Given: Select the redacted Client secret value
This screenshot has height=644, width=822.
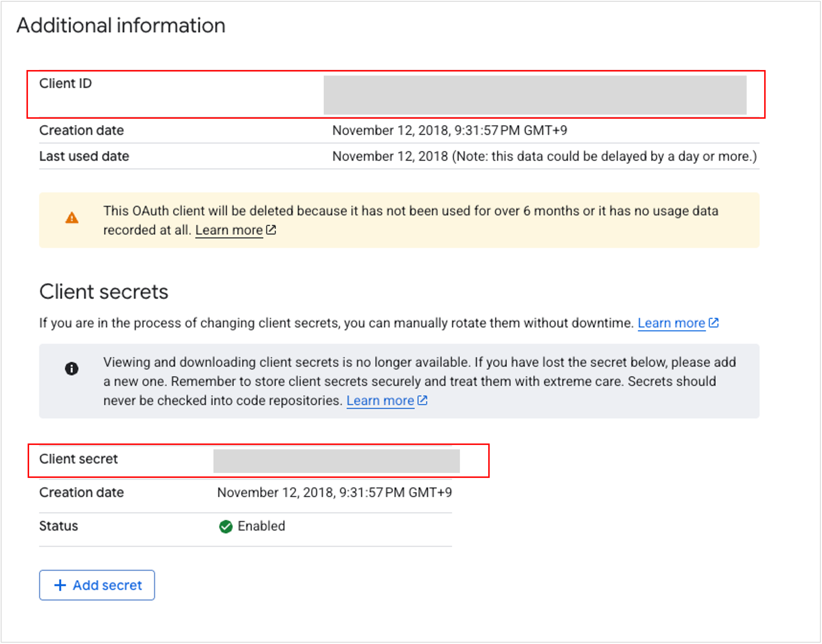Looking at the screenshot, I should [337, 461].
